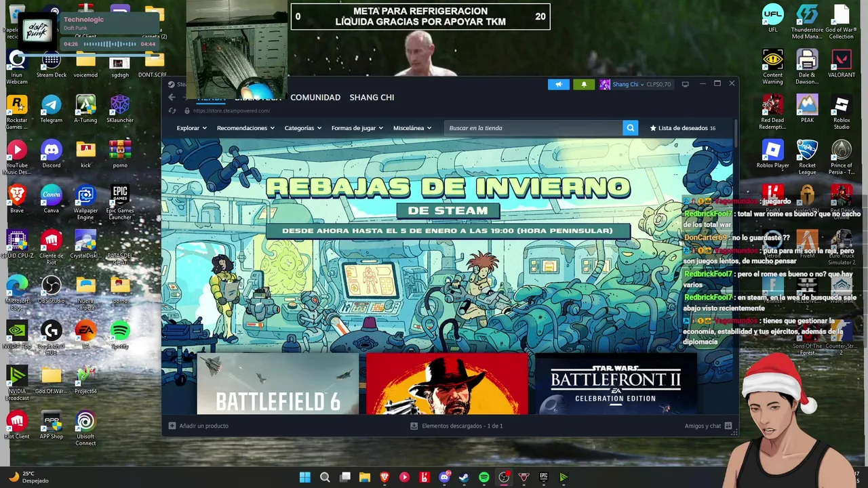Click the Rebajas de Invierno de Steam banner
The height and width of the screenshot is (488, 868).
coord(448,245)
